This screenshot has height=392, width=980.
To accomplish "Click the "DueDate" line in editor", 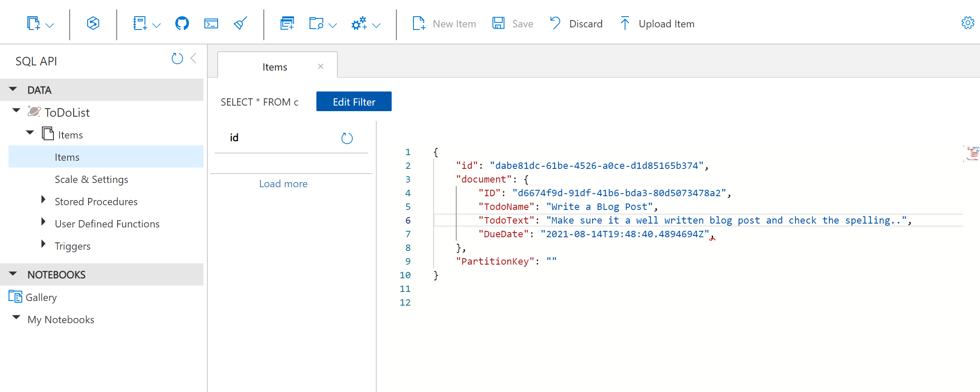I will [596, 234].
